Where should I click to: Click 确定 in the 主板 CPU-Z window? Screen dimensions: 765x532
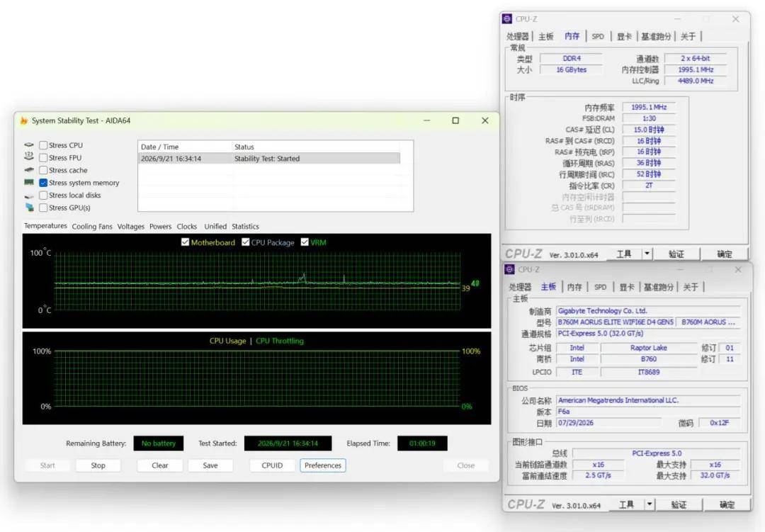tap(727, 504)
